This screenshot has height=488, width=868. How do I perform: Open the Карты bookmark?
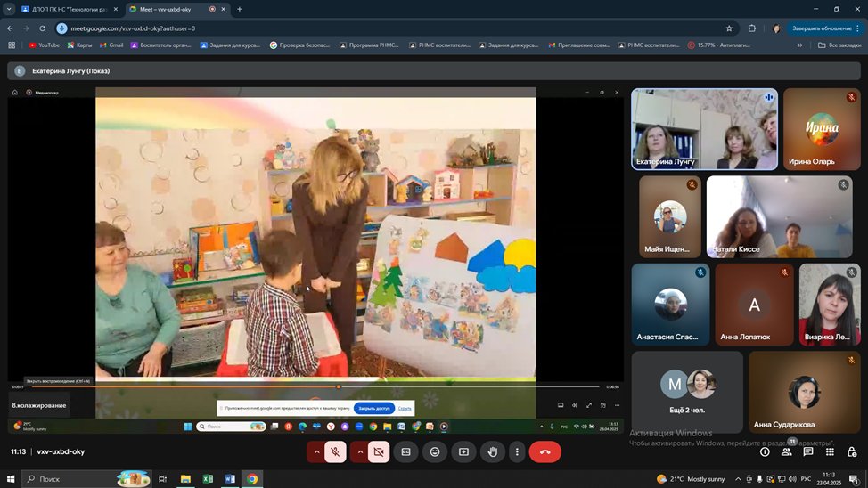point(79,45)
